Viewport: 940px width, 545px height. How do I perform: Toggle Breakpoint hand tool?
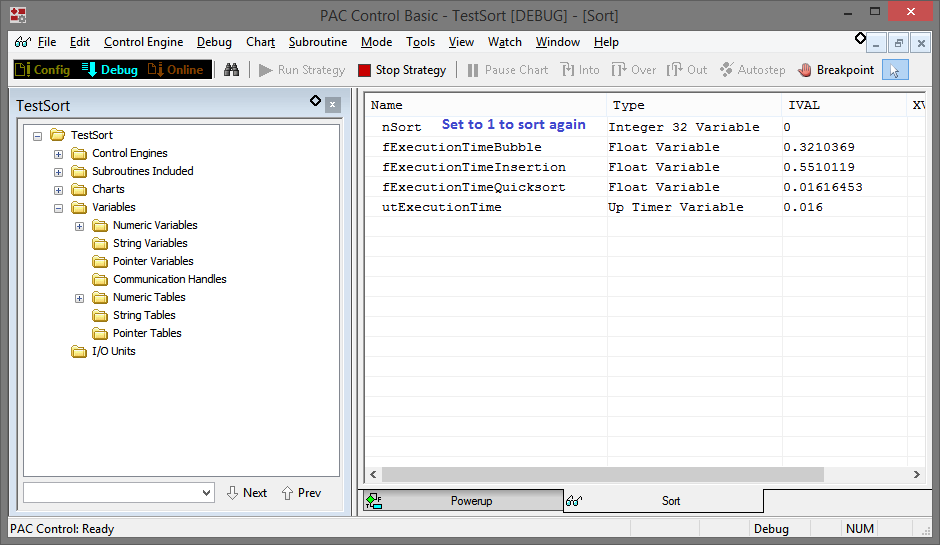coord(836,70)
